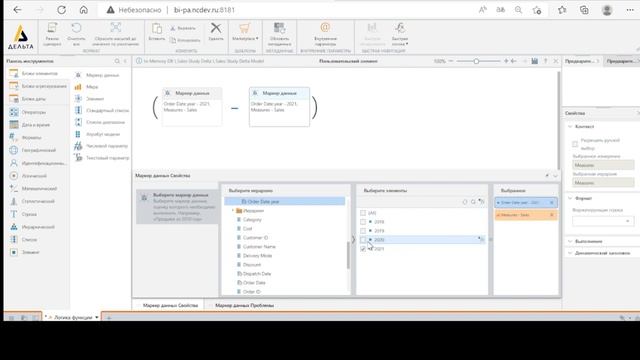This screenshot has width=640, height=360.
Task: Click the help question mark icon
Action: [545, 61]
